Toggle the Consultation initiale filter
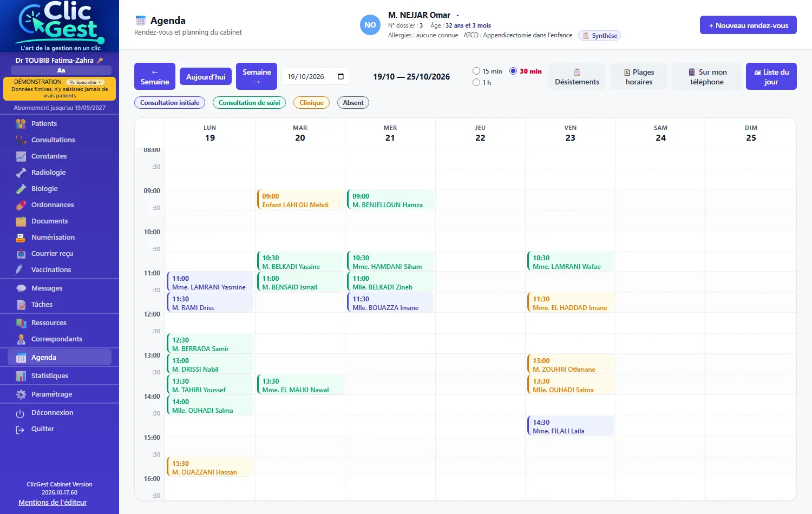Viewport: 812px width, 514px height. [x=169, y=103]
